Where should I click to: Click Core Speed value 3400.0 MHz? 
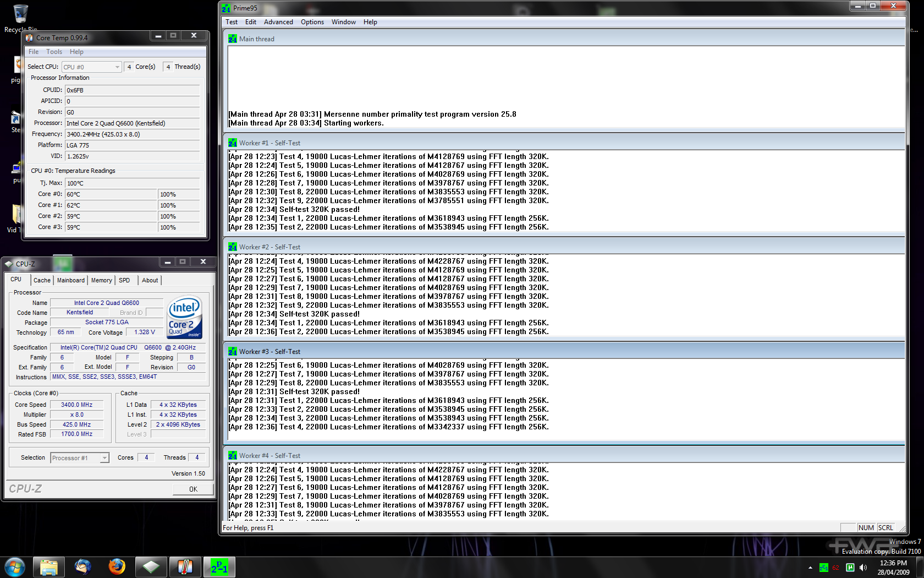(76, 405)
